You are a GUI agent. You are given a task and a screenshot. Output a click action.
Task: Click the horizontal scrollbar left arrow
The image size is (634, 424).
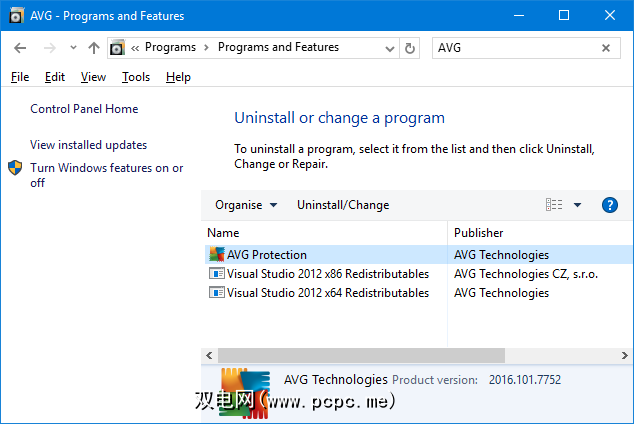pyautogui.click(x=209, y=356)
